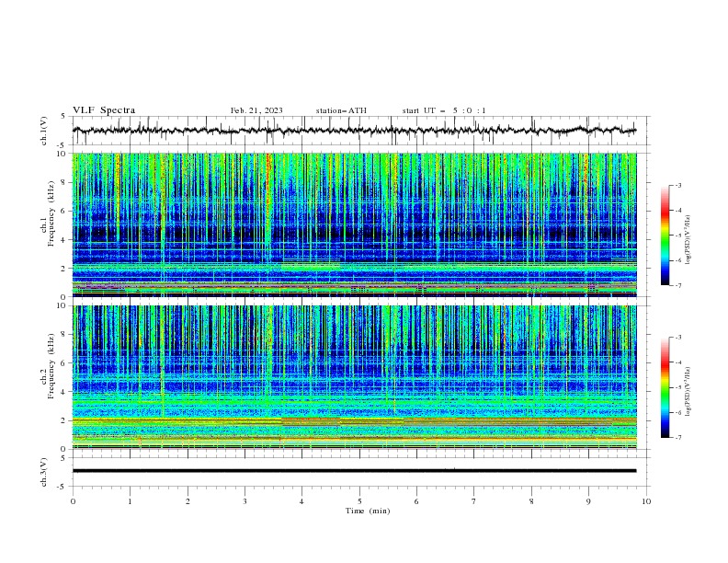Click time axis tick label '10' on the time axis
The image size is (728, 563).
tap(646, 501)
